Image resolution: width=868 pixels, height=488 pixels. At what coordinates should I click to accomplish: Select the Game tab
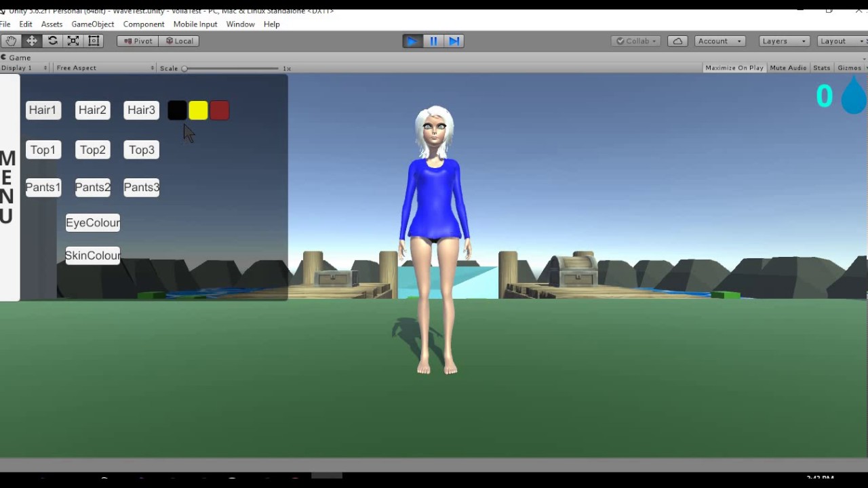(16, 58)
